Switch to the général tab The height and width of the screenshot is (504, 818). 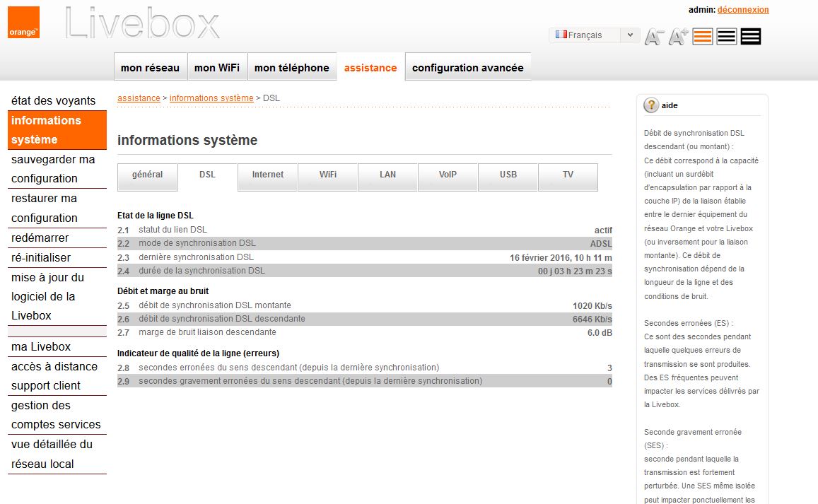pos(147,175)
